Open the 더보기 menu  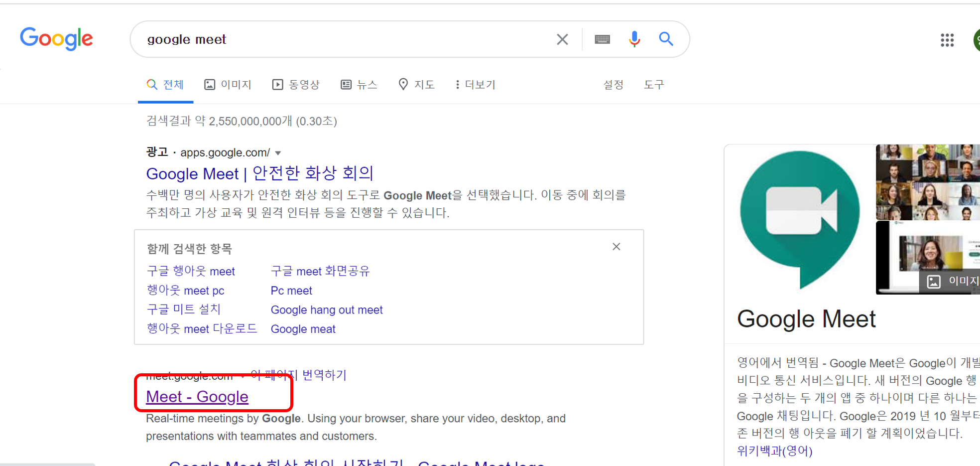[x=476, y=85]
